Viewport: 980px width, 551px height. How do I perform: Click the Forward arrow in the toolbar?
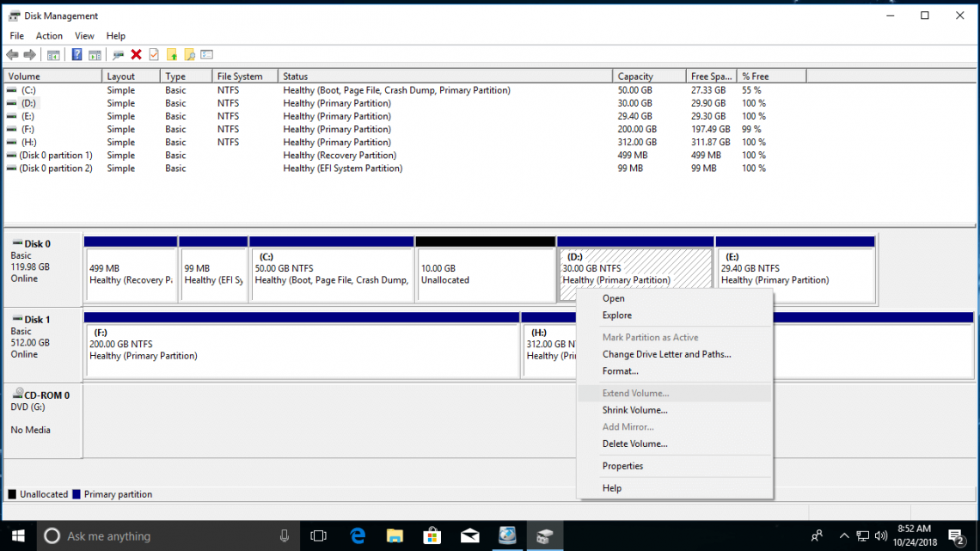[x=29, y=54]
